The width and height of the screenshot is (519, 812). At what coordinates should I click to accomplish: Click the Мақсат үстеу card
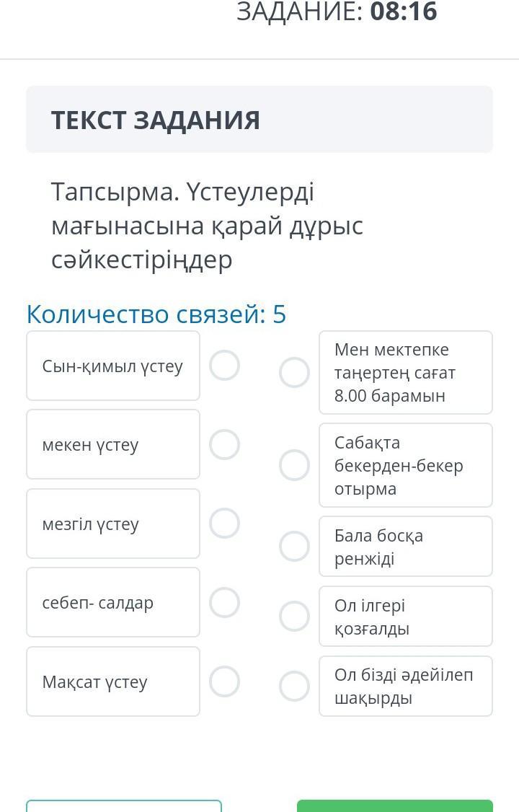(x=113, y=681)
